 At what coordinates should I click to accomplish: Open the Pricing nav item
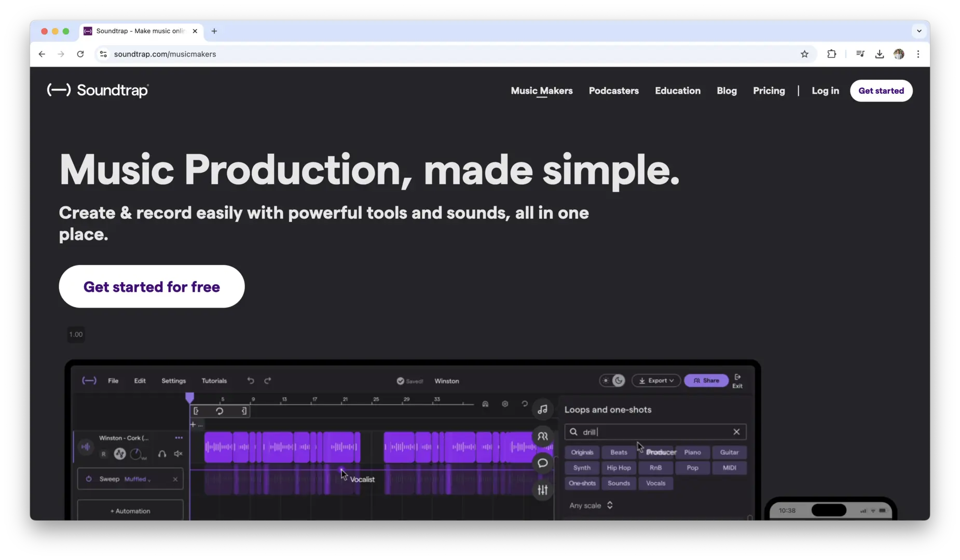click(x=769, y=91)
